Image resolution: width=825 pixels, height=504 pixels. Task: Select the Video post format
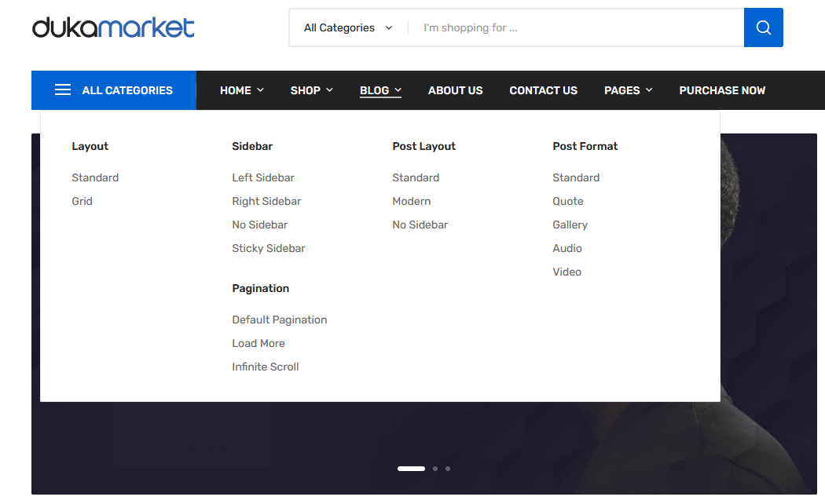point(566,272)
